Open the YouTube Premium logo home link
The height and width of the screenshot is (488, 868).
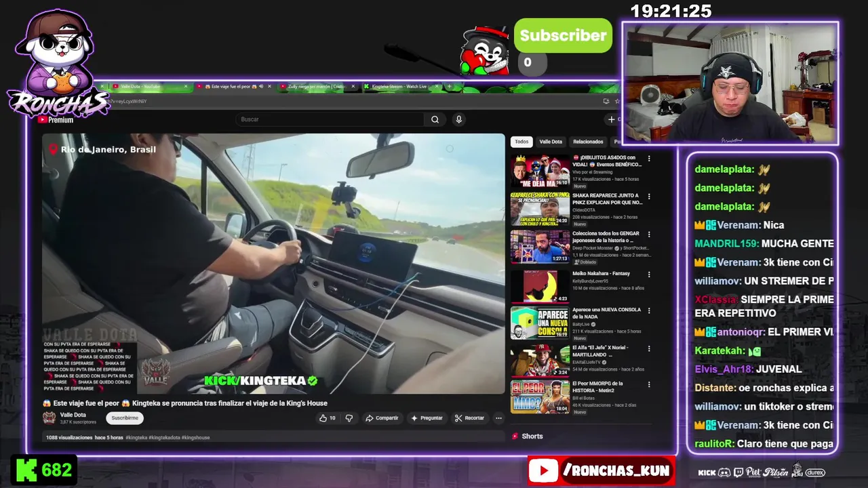(x=56, y=119)
